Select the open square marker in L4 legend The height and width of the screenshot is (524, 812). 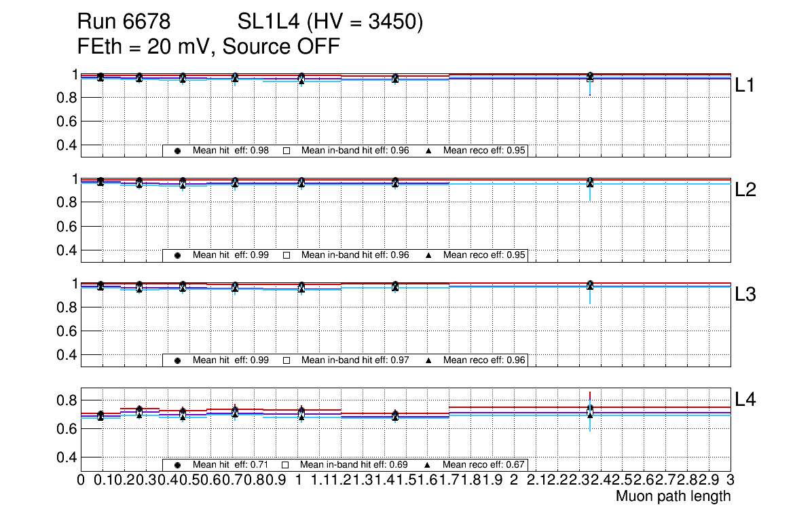(286, 465)
